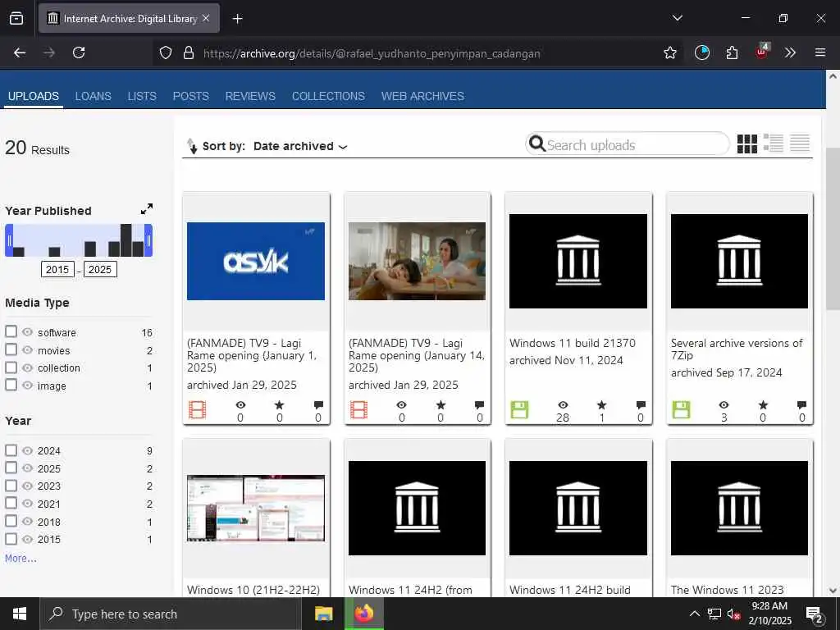Screen dimensions: 840x630
Task: Click the 2015 start year field
Action: [x=57, y=269]
